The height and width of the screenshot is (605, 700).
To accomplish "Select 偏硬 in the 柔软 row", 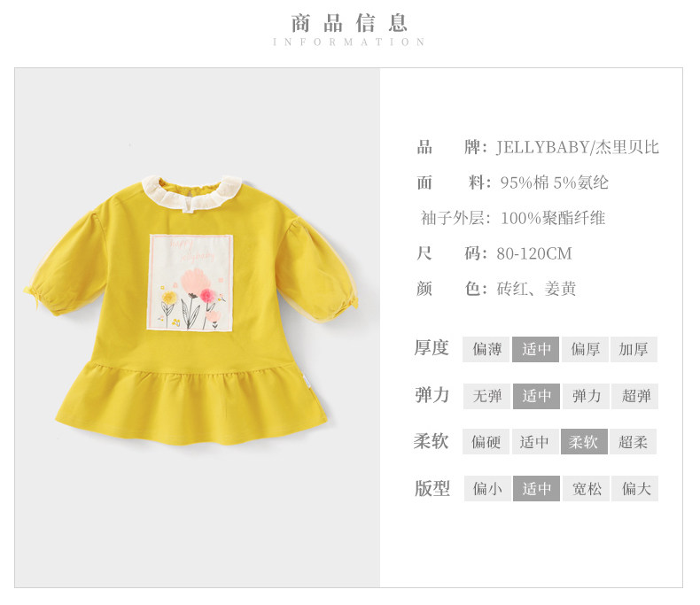I will 486,442.
